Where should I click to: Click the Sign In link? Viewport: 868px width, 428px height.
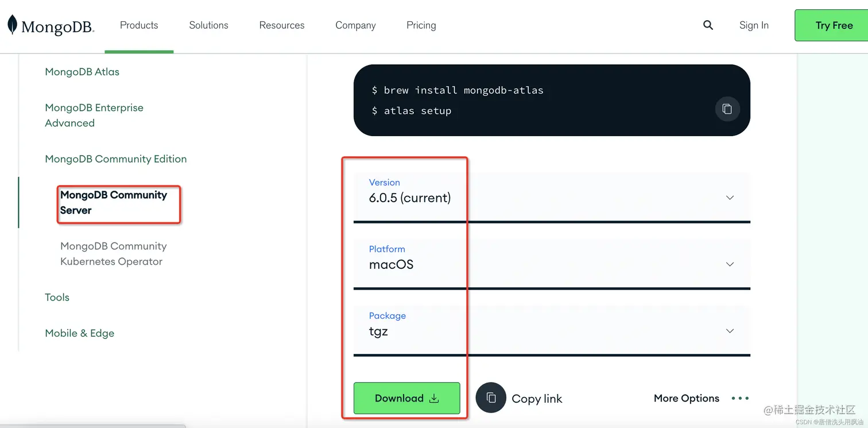tap(754, 25)
